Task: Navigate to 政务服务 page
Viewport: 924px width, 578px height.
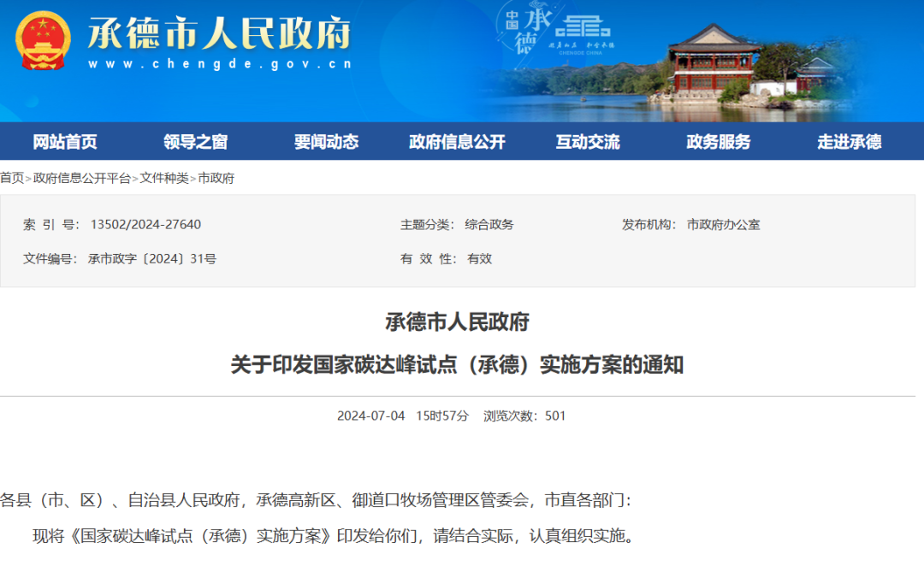Action: 719,142
